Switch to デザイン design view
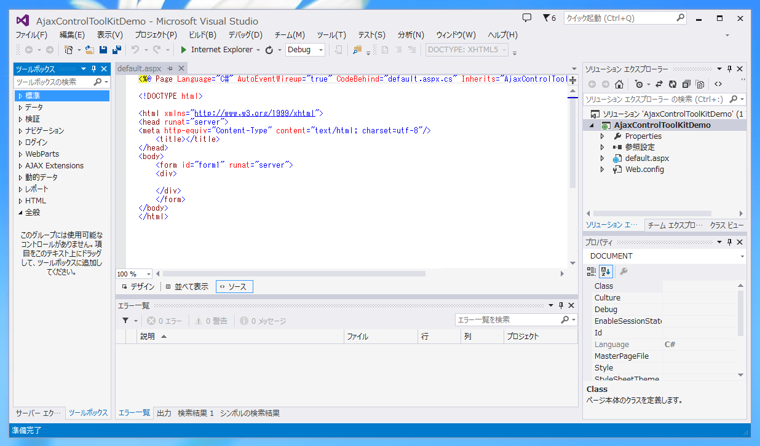The width and height of the screenshot is (760, 446). click(x=138, y=287)
